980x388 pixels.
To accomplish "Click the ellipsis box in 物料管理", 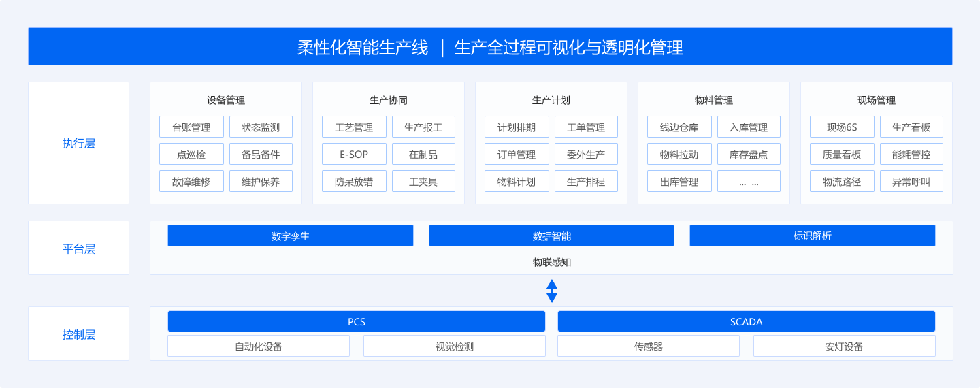I will coord(749,182).
